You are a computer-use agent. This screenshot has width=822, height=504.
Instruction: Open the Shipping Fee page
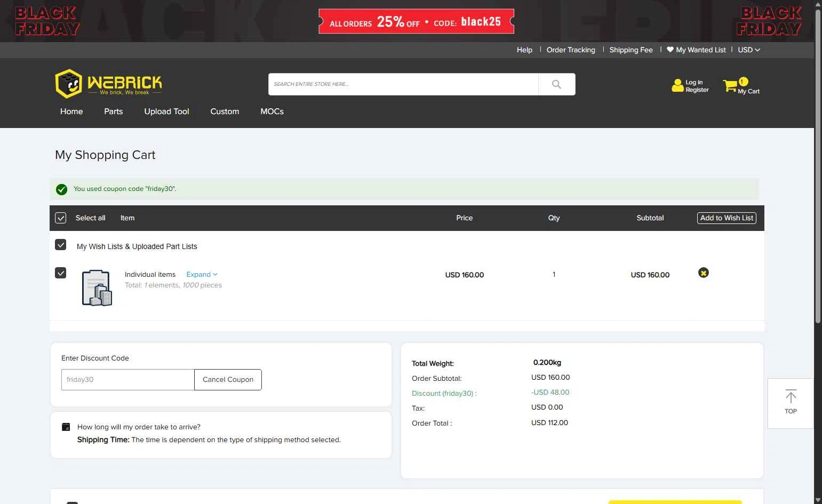631,50
